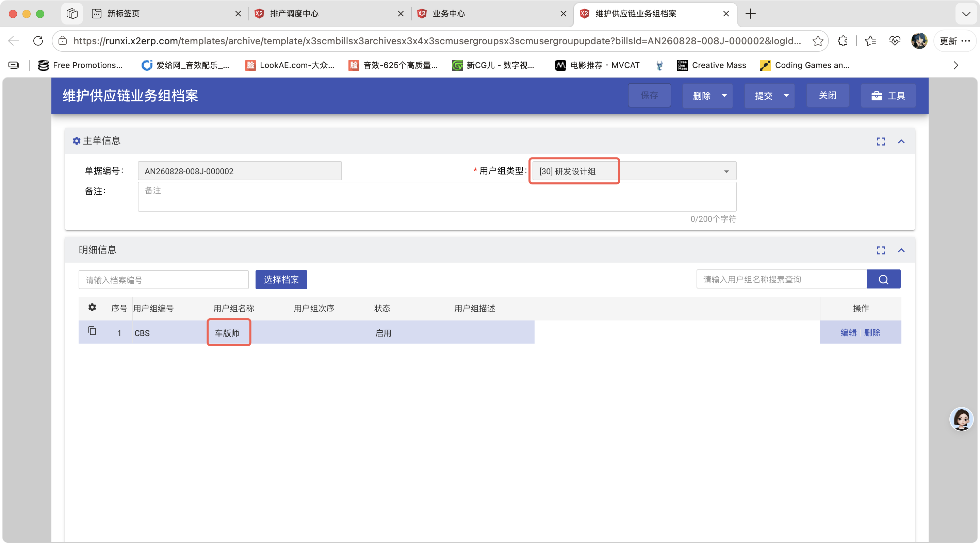This screenshot has height=545, width=980.
Task: Focus the 请输入档案编号 input
Action: click(164, 280)
